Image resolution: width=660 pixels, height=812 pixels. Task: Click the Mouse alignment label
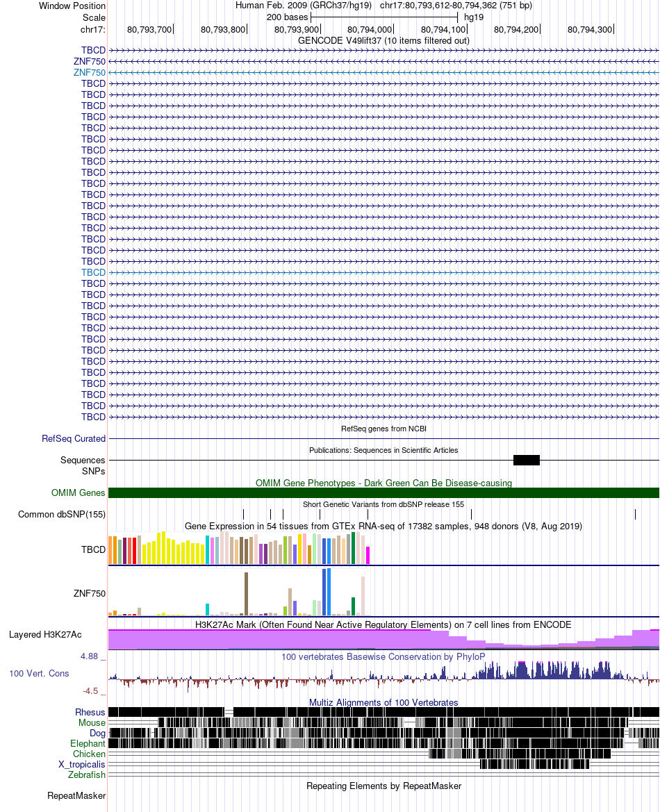(x=92, y=723)
